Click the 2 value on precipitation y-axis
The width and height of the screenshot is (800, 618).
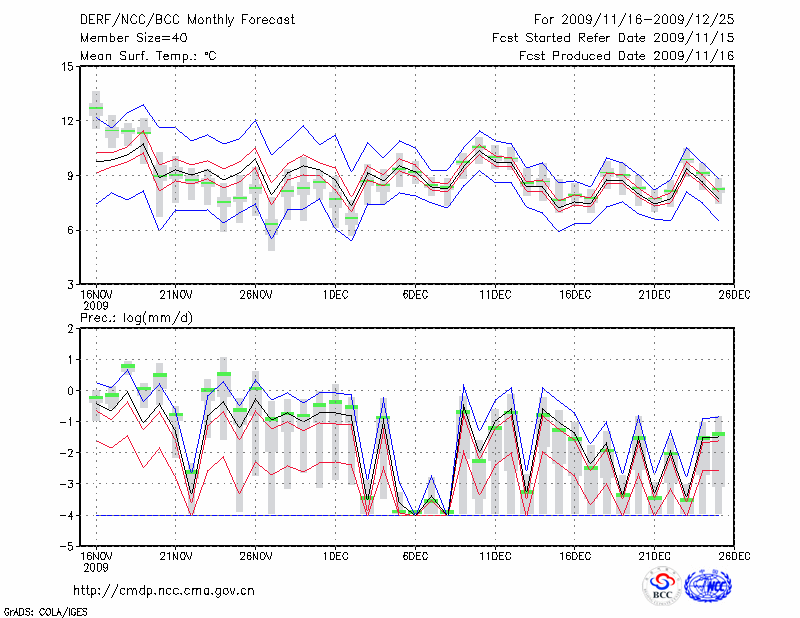tap(71, 328)
